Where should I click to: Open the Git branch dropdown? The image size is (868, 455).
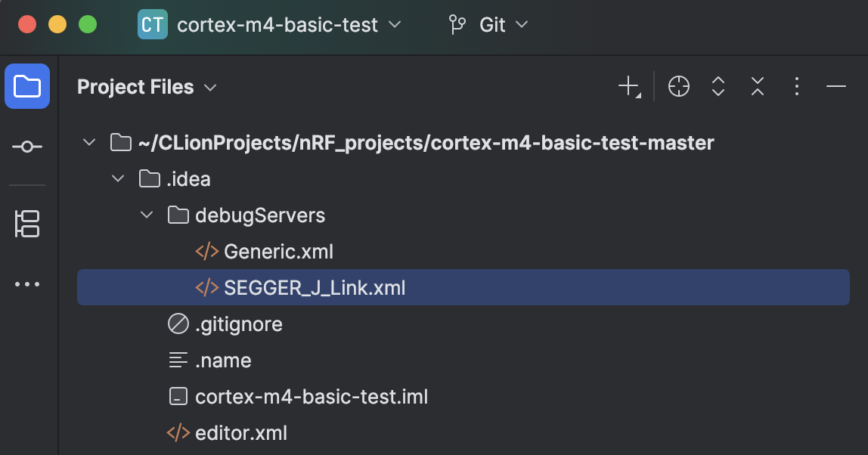point(522,25)
